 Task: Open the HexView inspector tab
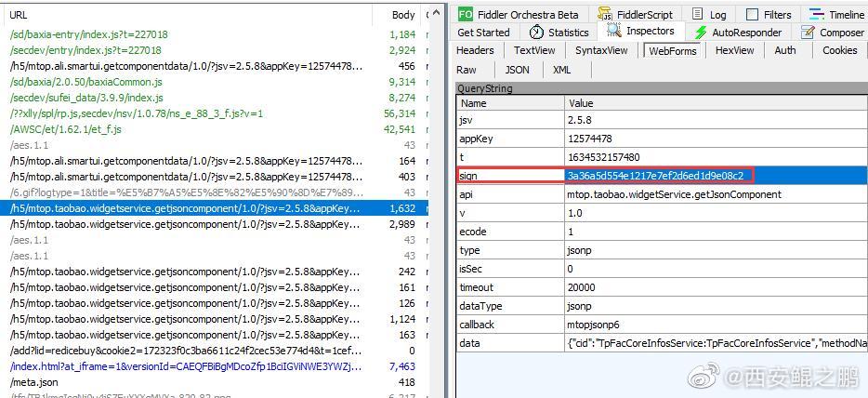pos(734,50)
